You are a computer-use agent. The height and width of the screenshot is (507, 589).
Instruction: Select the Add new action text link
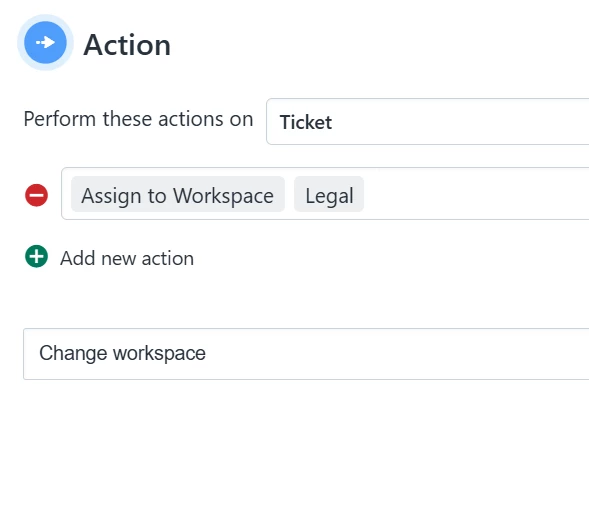point(127,258)
